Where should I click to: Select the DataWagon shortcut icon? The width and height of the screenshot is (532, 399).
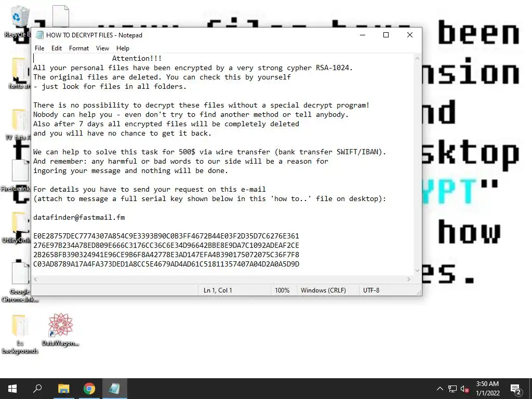[60, 329]
